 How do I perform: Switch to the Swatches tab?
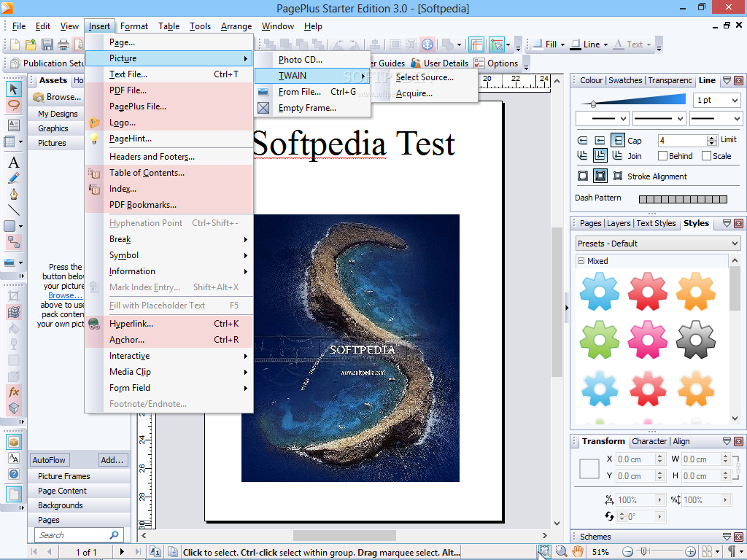[625, 80]
